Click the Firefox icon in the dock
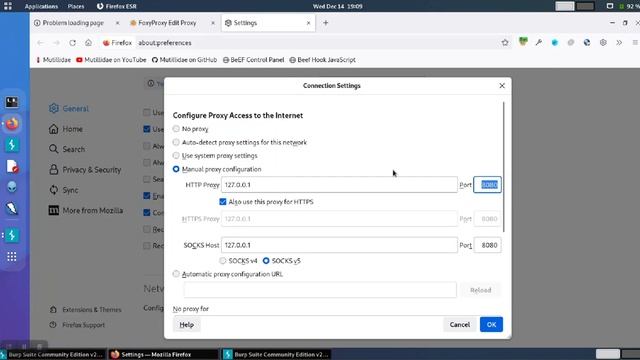This screenshot has width=640, height=360. pyautogui.click(x=12, y=123)
